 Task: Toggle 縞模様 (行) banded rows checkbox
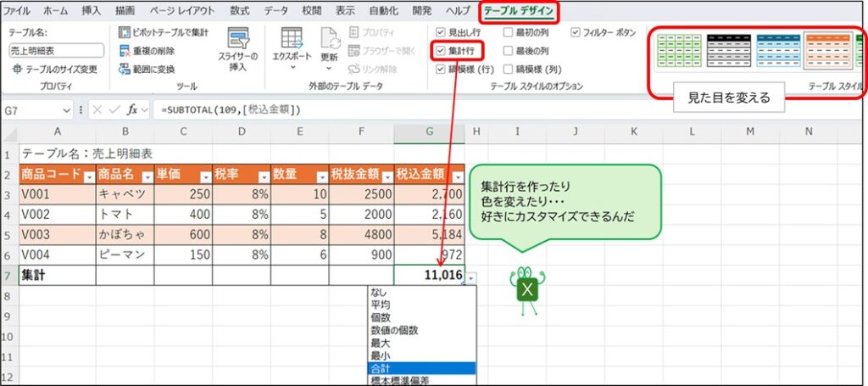click(441, 70)
